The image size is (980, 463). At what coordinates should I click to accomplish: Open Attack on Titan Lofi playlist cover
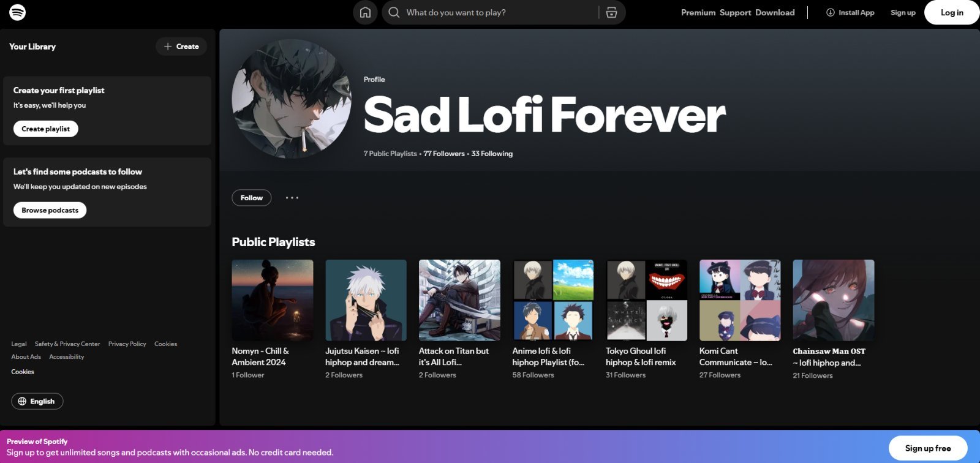coord(459,300)
